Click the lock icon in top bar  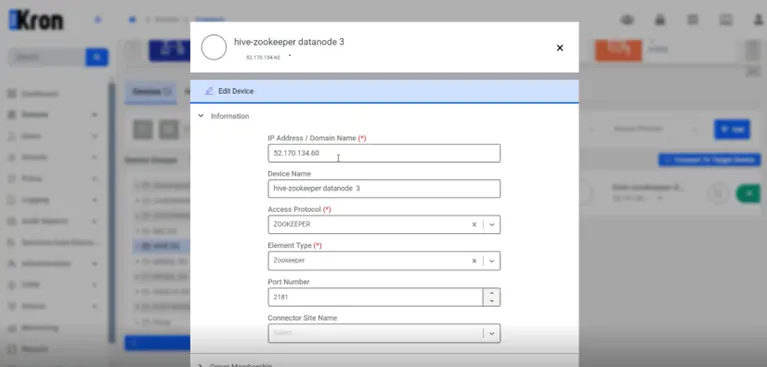[x=660, y=20]
